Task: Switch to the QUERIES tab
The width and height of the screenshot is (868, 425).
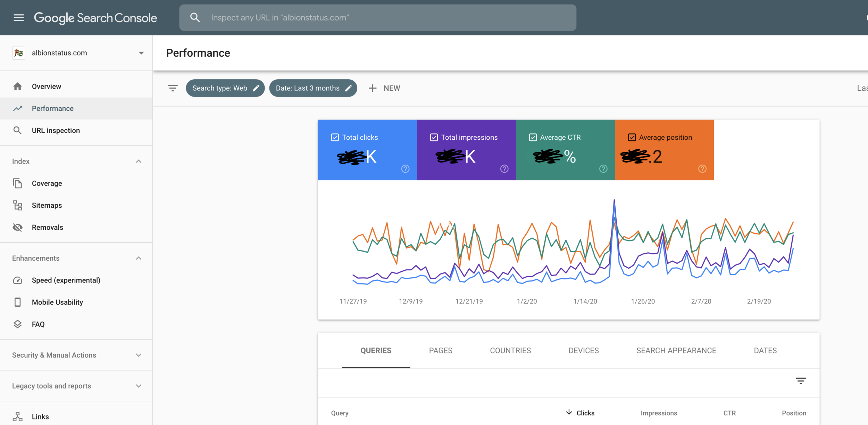Action: tap(376, 351)
